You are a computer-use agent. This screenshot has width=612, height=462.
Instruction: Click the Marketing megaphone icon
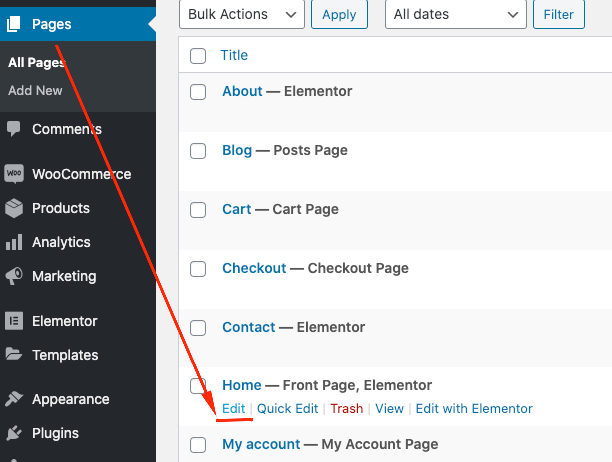click(x=14, y=276)
